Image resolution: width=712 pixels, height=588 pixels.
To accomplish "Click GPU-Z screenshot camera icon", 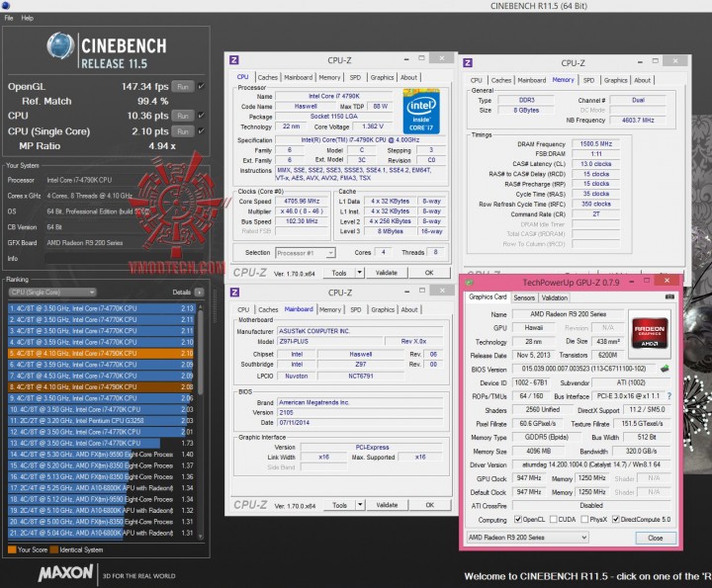I will pyautogui.click(x=669, y=296).
